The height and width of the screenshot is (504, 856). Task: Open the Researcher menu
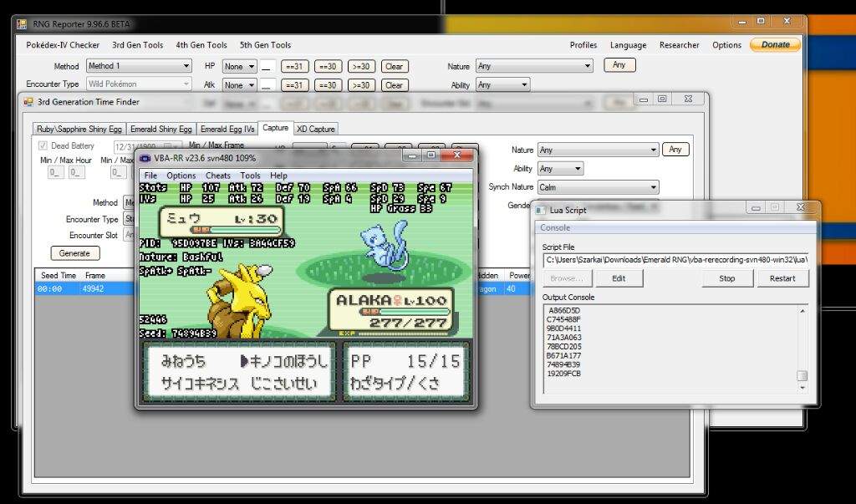pyautogui.click(x=679, y=45)
